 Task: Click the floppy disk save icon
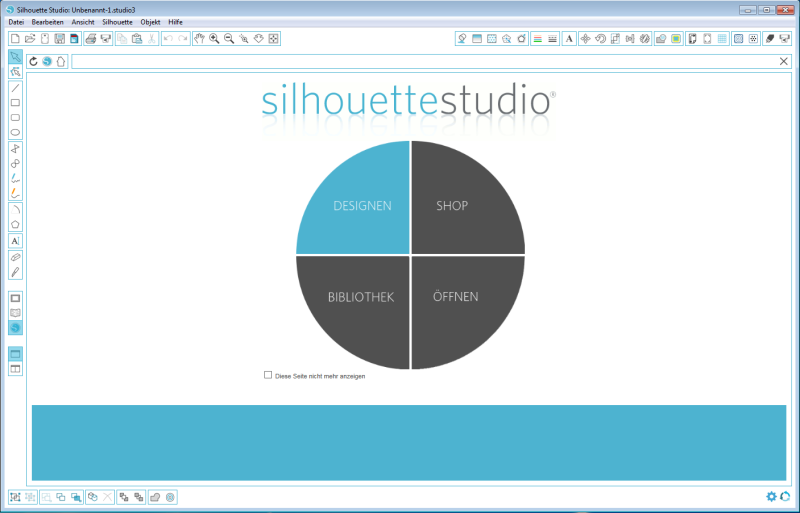tap(60, 39)
